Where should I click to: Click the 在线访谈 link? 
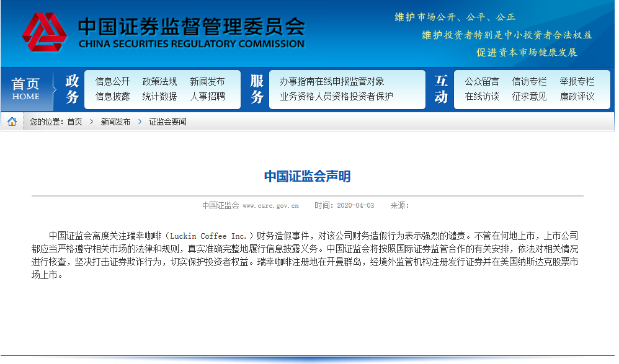pyautogui.click(x=482, y=96)
